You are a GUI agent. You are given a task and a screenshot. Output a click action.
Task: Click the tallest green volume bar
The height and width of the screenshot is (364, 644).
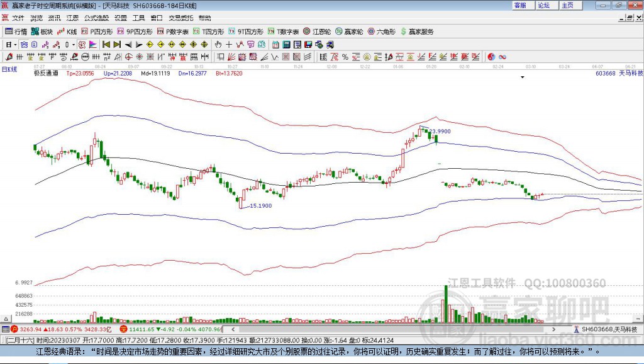coord(446,304)
